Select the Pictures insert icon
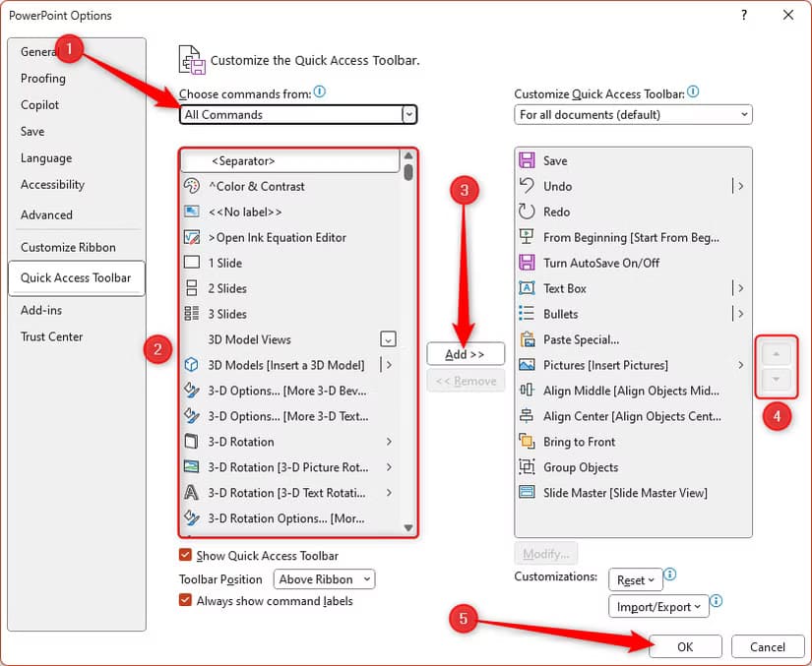This screenshot has width=812, height=666. point(527,365)
